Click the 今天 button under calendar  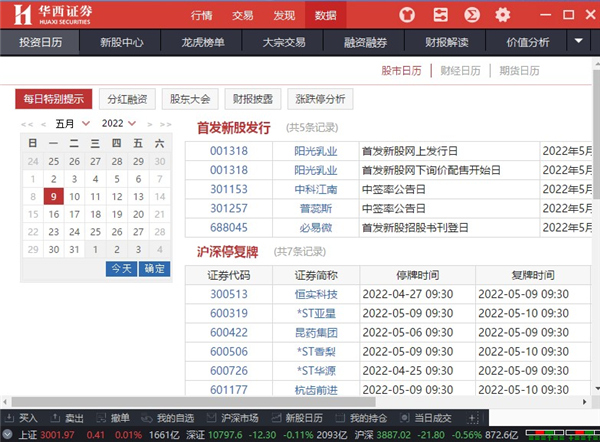point(121,268)
